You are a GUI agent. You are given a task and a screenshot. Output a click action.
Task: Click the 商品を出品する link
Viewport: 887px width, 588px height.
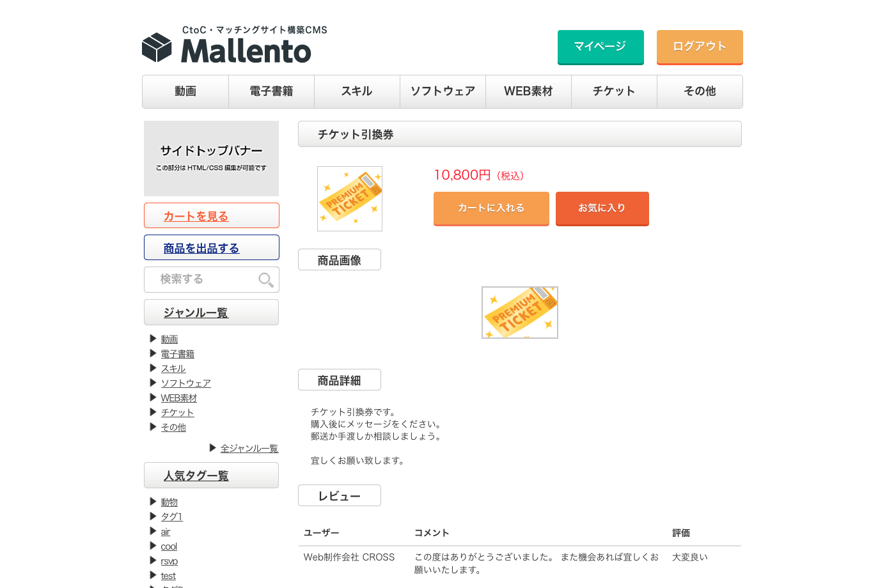pyautogui.click(x=201, y=248)
